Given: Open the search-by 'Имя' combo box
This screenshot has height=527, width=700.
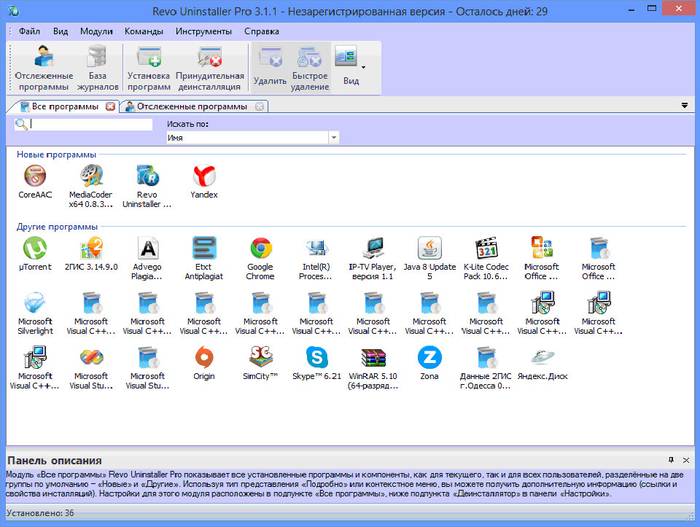Looking at the screenshot, I should 252,138.
